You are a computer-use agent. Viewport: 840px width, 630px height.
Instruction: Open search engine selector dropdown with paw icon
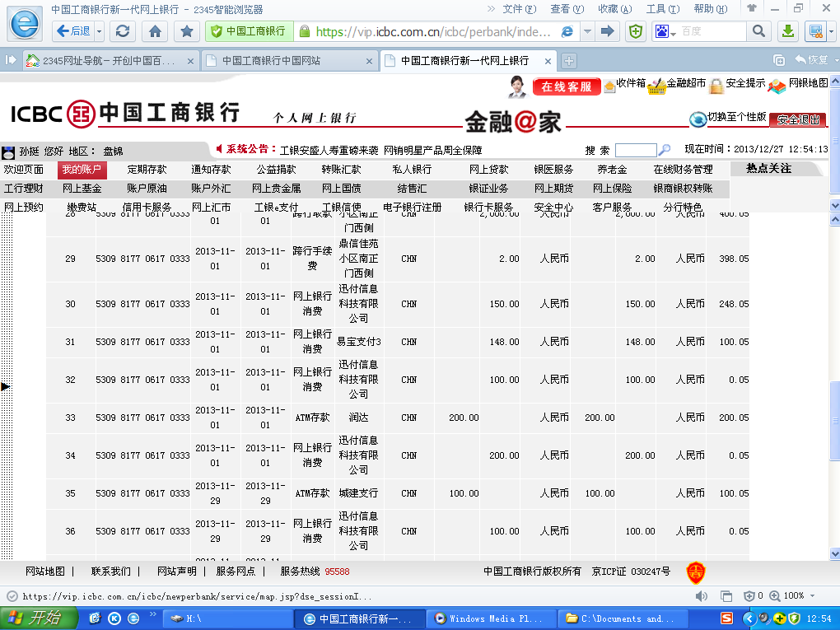pyautogui.click(x=665, y=31)
